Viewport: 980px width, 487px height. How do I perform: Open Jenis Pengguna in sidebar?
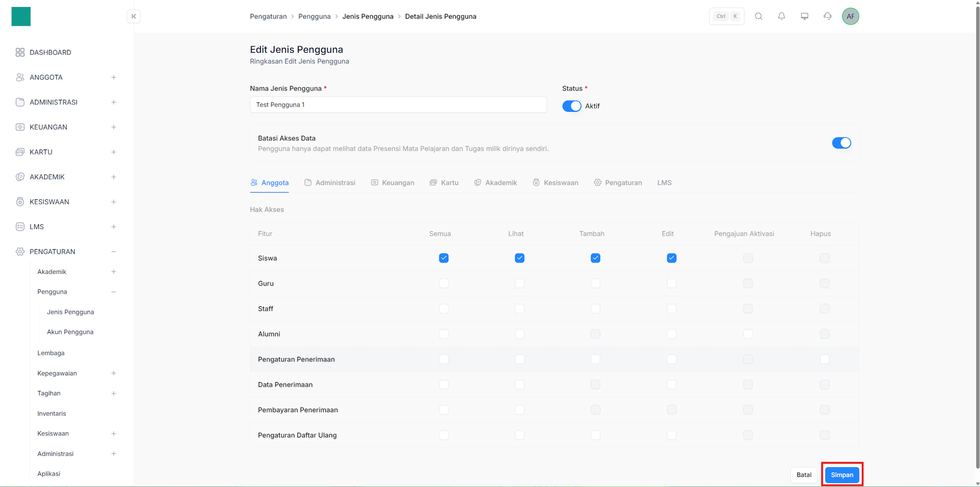pyautogui.click(x=70, y=312)
